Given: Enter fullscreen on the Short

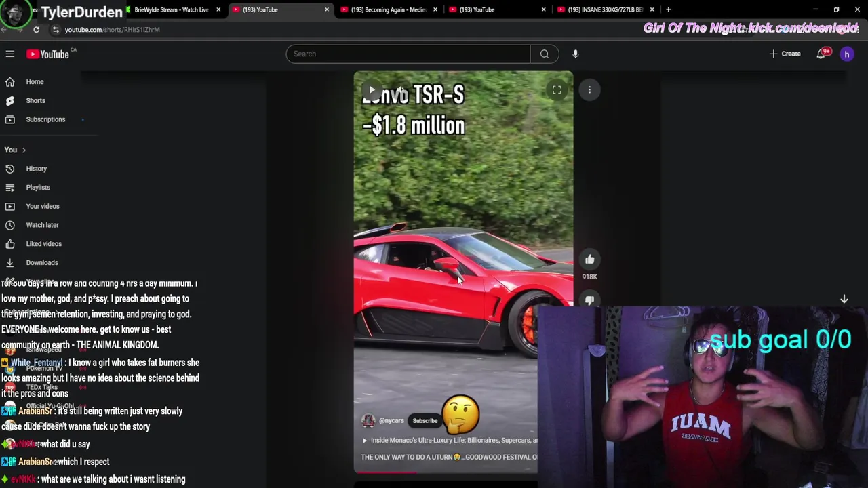Looking at the screenshot, I should pyautogui.click(x=557, y=89).
